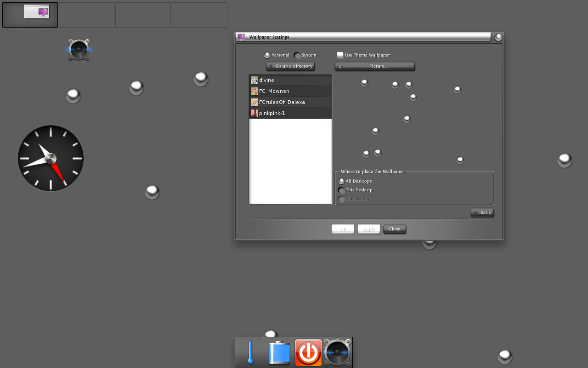Switch to Basic mode button
The image size is (588, 368).
[482, 213]
